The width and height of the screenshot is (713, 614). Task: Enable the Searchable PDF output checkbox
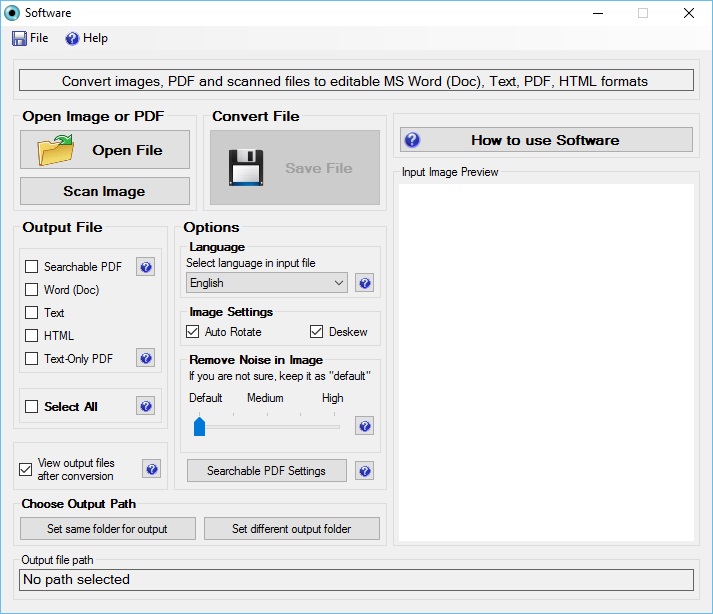pyautogui.click(x=31, y=267)
